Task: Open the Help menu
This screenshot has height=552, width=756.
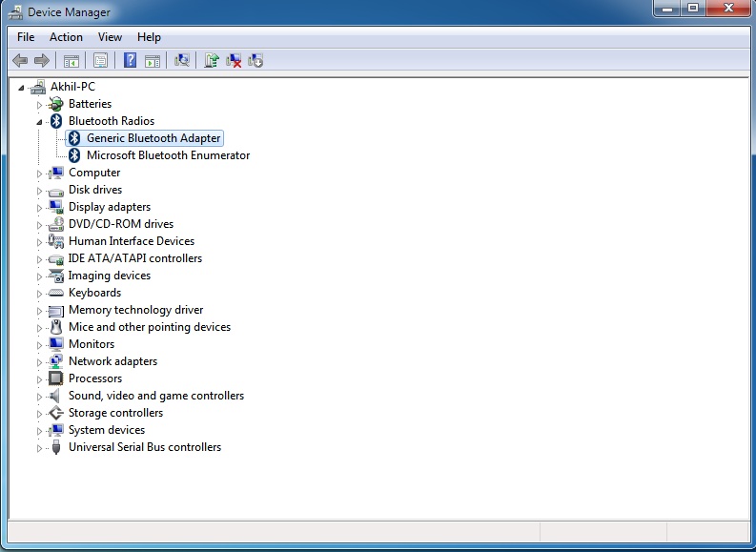Action: click(x=149, y=37)
